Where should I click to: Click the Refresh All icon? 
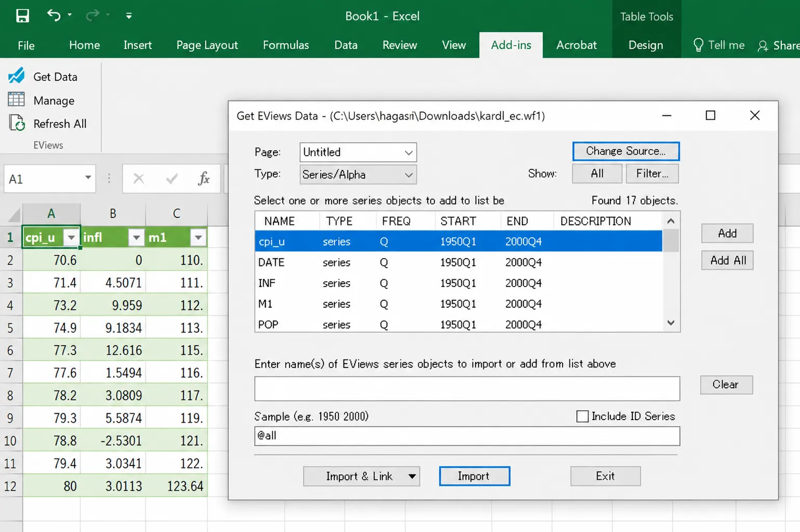(x=17, y=123)
